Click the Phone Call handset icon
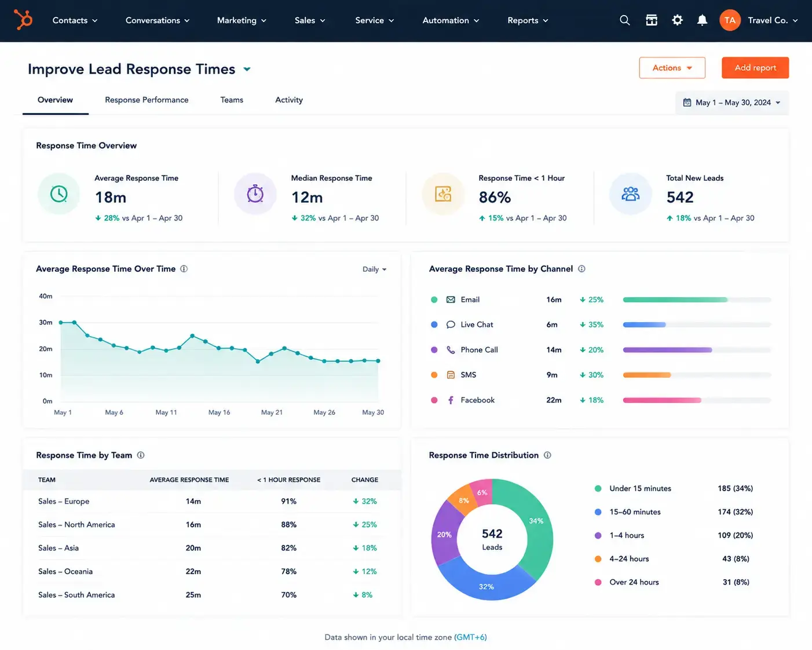This screenshot has height=650, width=812. (x=451, y=350)
